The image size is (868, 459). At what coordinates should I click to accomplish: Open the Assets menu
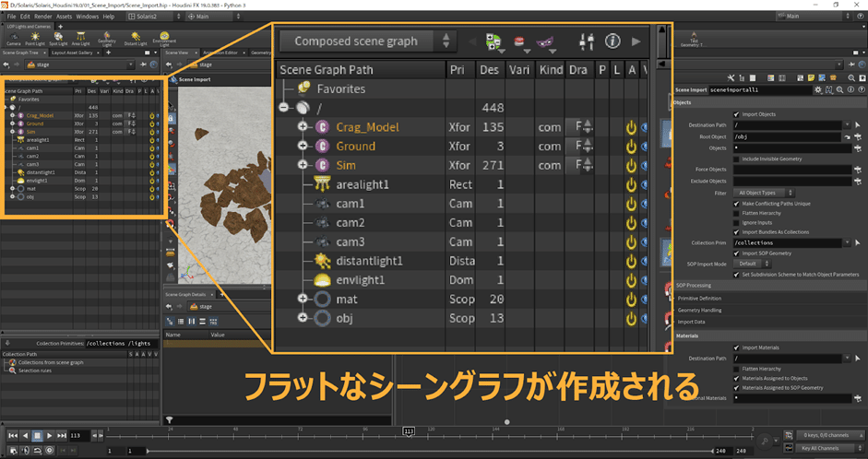pyautogui.click(x=64, y=17)
